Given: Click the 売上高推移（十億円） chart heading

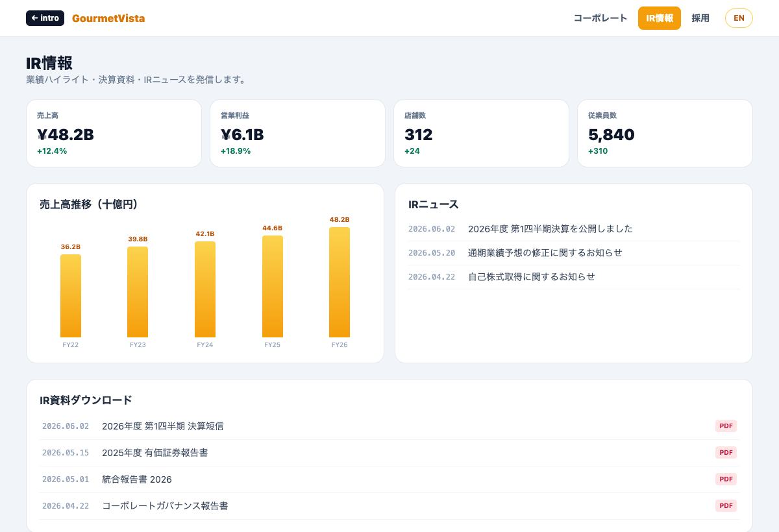Looking at the screenshot, I should (89, 204).
